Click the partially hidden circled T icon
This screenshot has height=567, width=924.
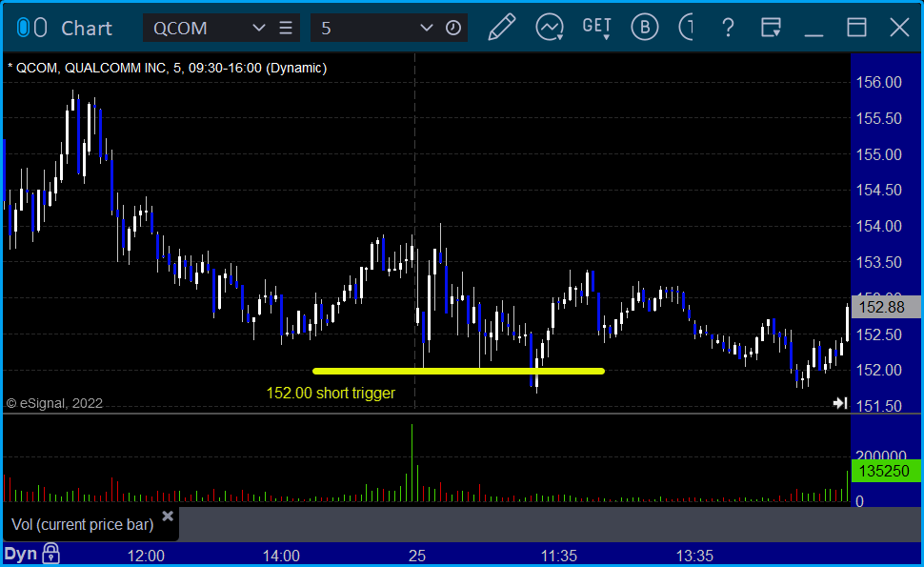coord(686,28)
